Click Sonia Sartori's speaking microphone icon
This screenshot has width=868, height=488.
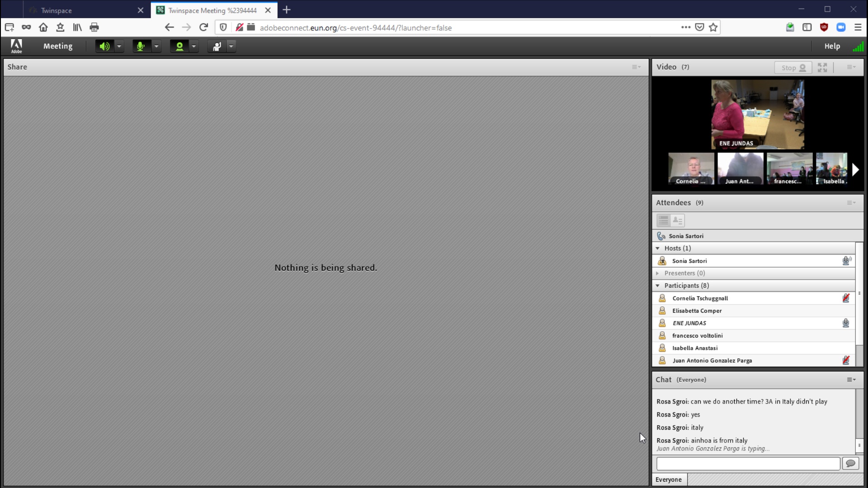click(x=847, y=261)
